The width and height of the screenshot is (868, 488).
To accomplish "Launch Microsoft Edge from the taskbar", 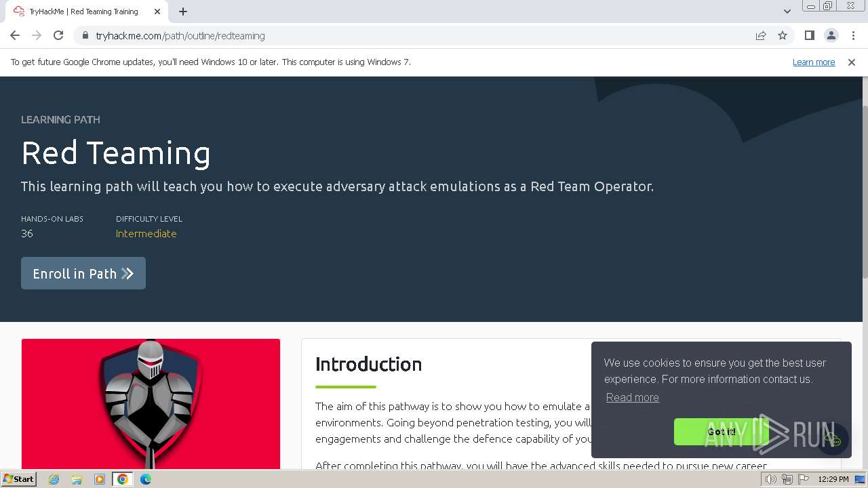I will click(146, 479).
